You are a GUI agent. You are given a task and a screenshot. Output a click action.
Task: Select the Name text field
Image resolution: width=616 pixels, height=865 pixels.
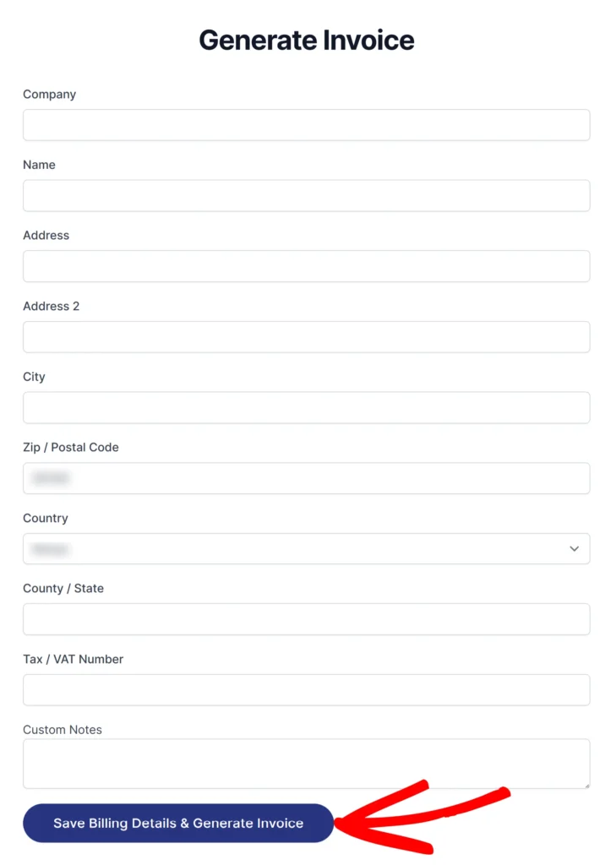307,195
